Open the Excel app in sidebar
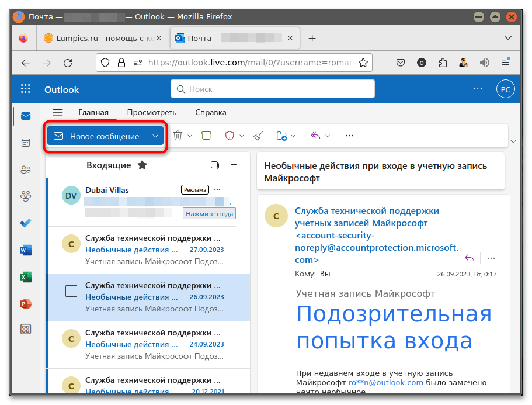The image size is (532, 405). click(26, 277)
